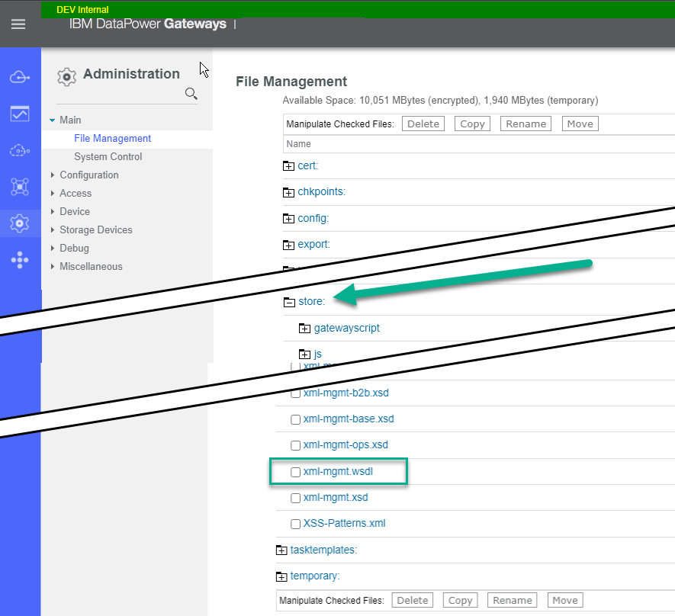
Task: Expand the gatewayscript subfolder
Action: (305, 329)
